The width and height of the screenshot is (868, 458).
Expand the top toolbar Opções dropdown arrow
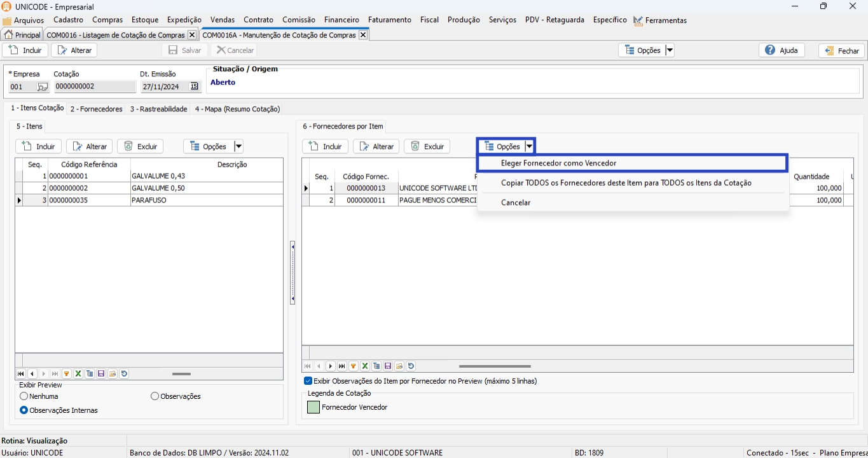click(669, 50)
